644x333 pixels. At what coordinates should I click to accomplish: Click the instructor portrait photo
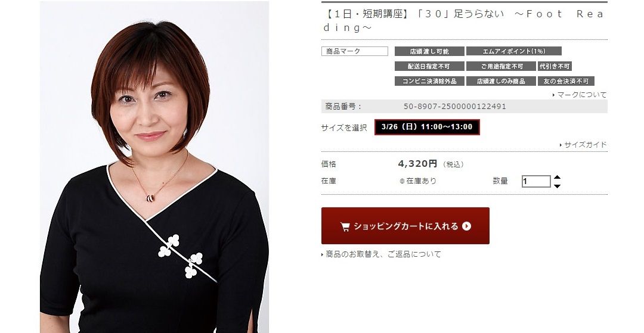tap(154, 167)
